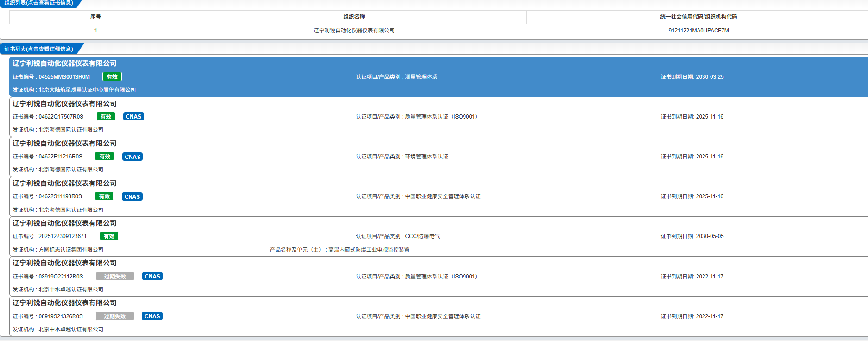The width and height of the screenshot is (868, 341).
Task: Click the 过期失效 badge of certificate 08919S21326R0S
Action: 115,316
